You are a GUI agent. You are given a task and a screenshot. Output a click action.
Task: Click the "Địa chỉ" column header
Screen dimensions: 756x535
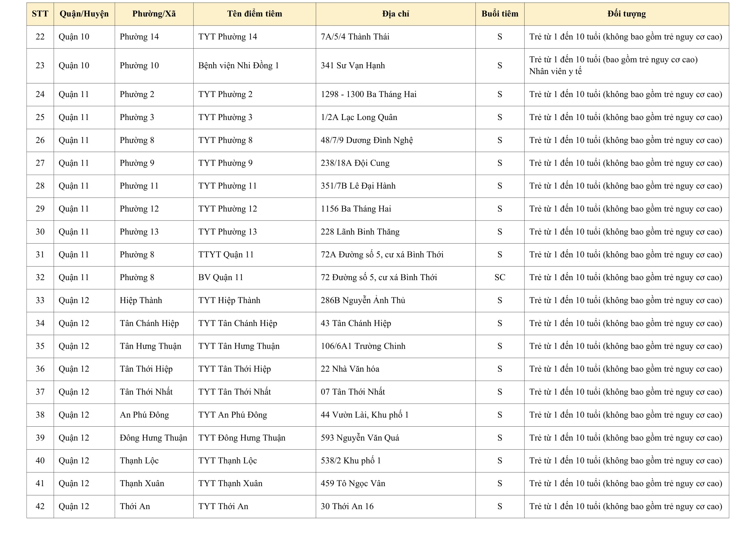(x=395, y=14)
